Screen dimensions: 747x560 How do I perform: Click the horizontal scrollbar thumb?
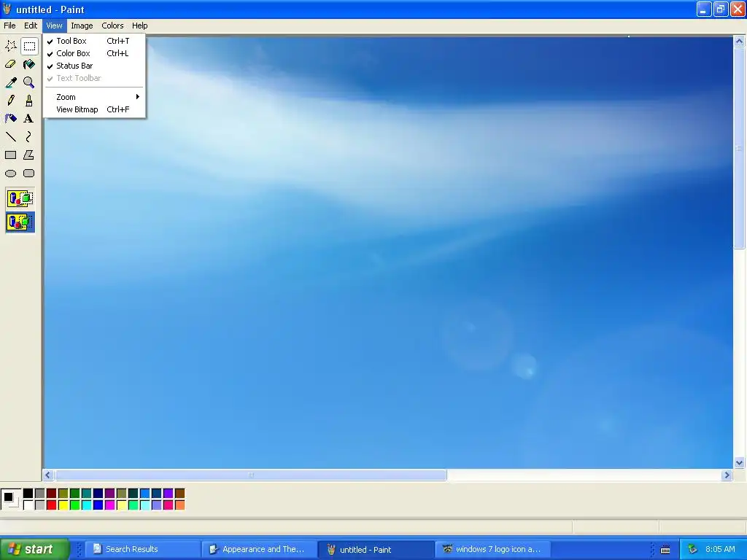coord(251,475)
